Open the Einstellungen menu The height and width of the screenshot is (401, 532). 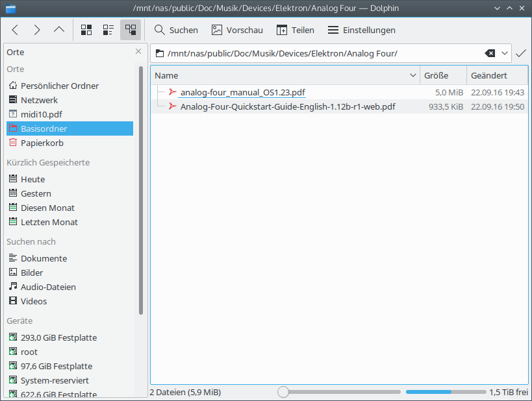[x=362, y=30]
